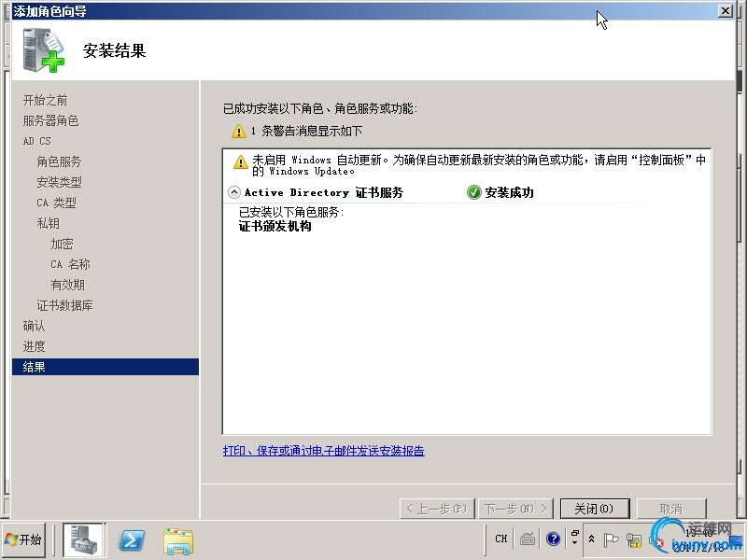Select 开始之前 wizard step
747x560 pixels.
coord(45,100)
